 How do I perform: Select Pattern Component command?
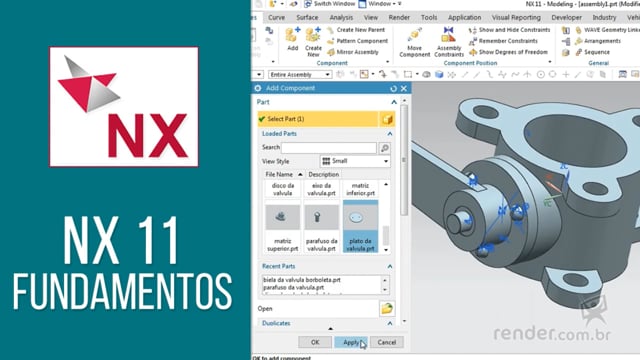[358, 41]
